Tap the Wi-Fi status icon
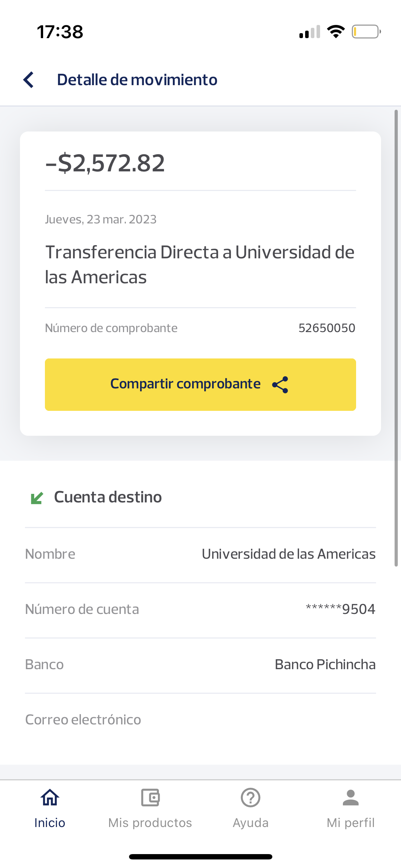401x868 pixels. pos(336,32)
